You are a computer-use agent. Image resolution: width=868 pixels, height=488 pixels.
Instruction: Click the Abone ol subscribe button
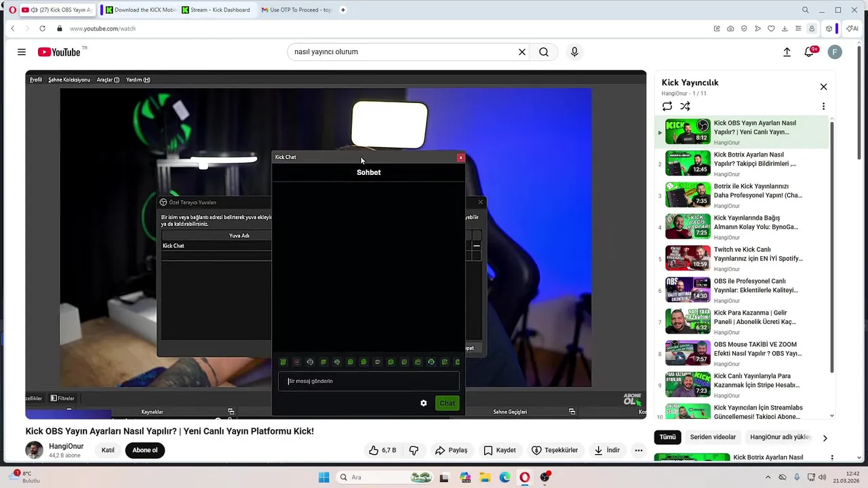click(144, 450)
